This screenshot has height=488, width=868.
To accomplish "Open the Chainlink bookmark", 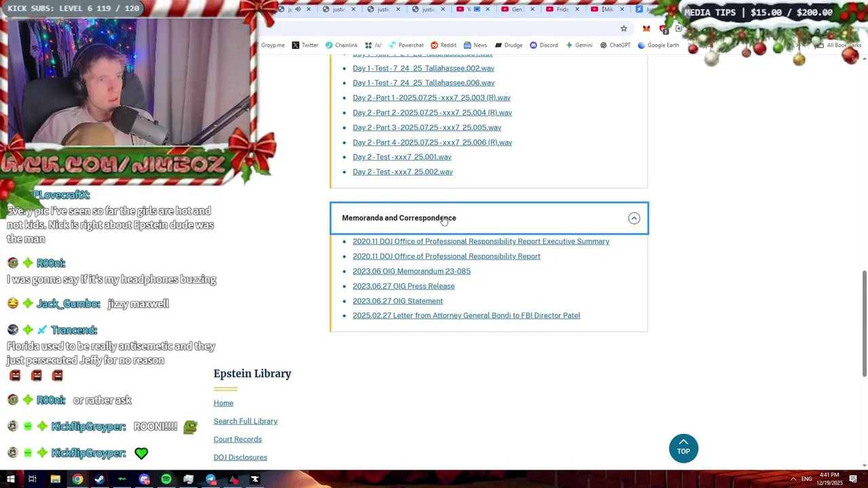I will point(341,45).
